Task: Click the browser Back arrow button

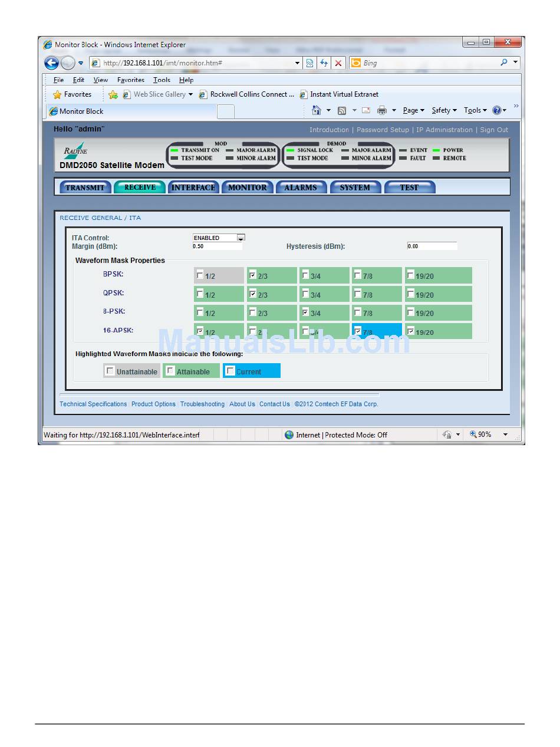Action: click(x=52, y=63)
